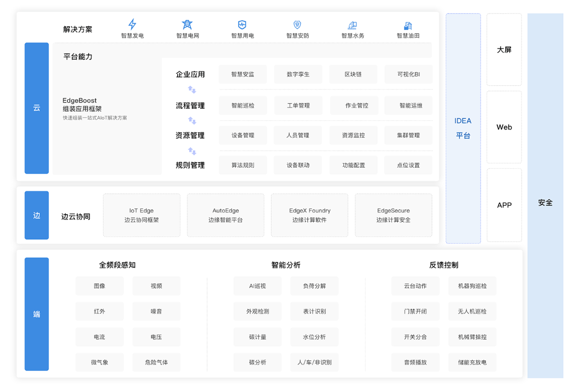The height and width of the screenshot is (392, 580).
Task: Click the 安全 vertical bar
Action: [545, 195]
